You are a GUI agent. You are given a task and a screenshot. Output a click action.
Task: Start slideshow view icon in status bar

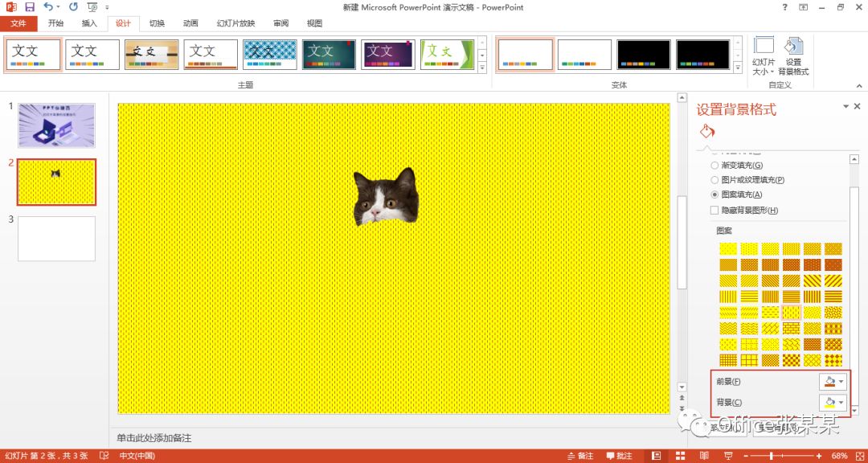[728, 457]
